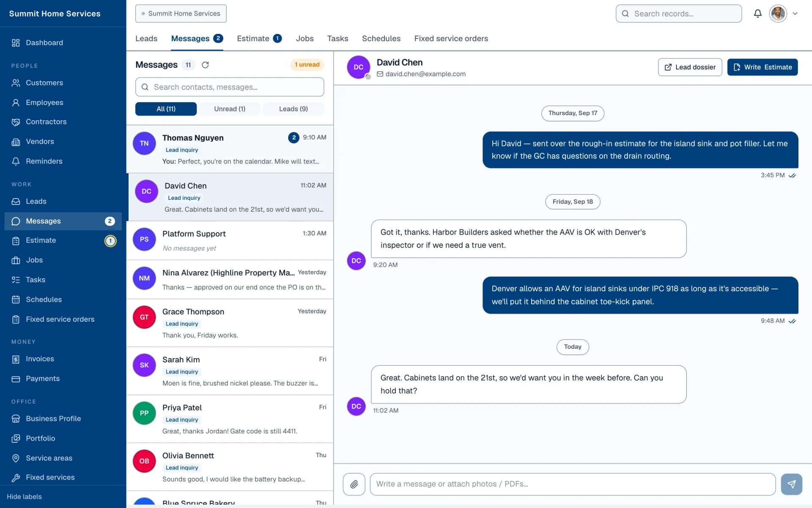Click the Search records field
The image size is (812, 508).
pos(678,14)
